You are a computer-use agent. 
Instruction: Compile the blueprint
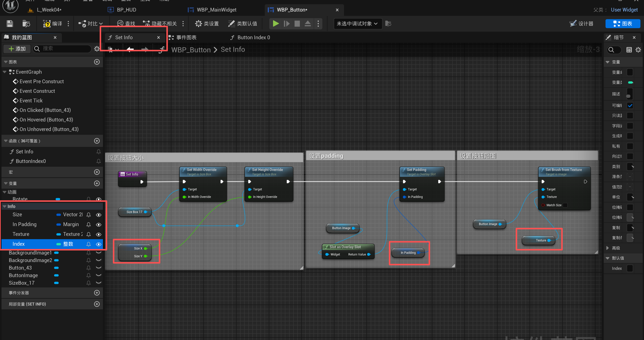[x=53, y=24]
